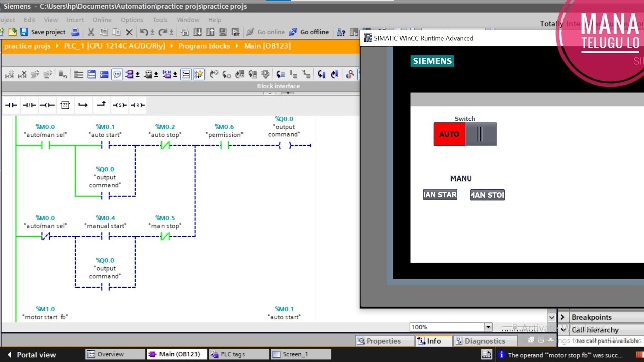Click the MAN START button in WinCC Runtime

tap(440, 195)
